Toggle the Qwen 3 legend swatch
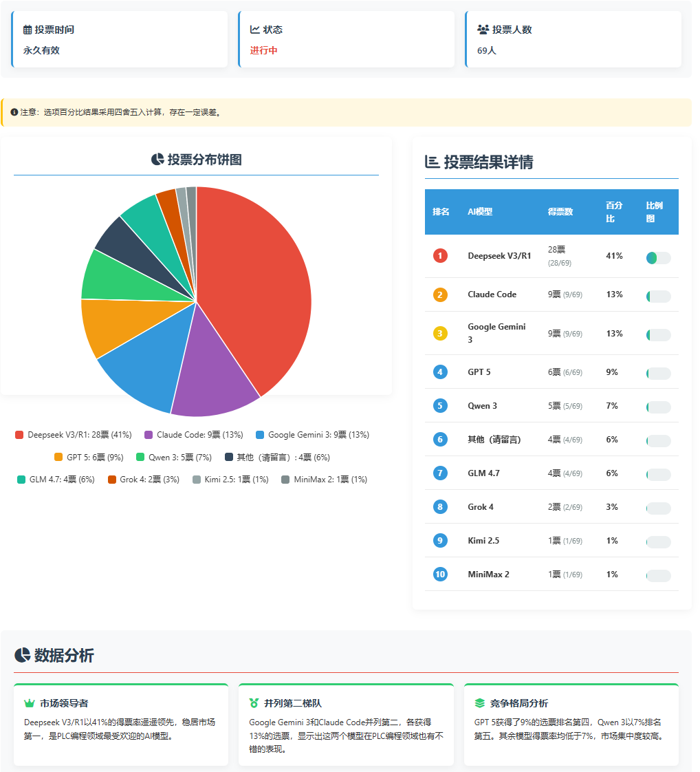 pyautogui.click(x=140, y=457)
